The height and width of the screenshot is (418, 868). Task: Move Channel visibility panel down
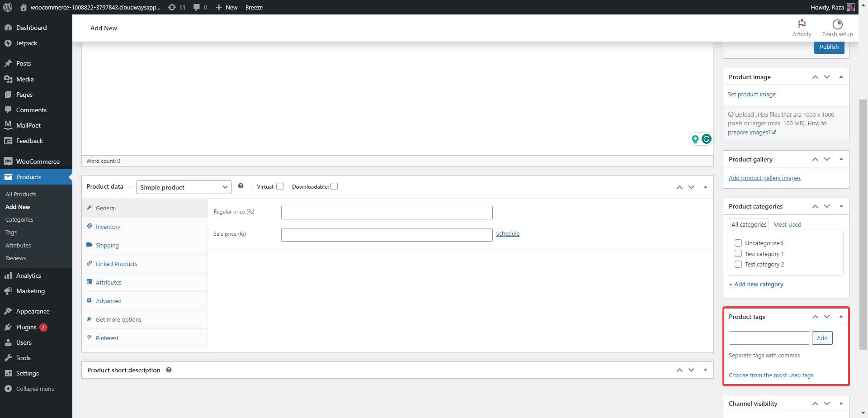[x=827, y=404]
